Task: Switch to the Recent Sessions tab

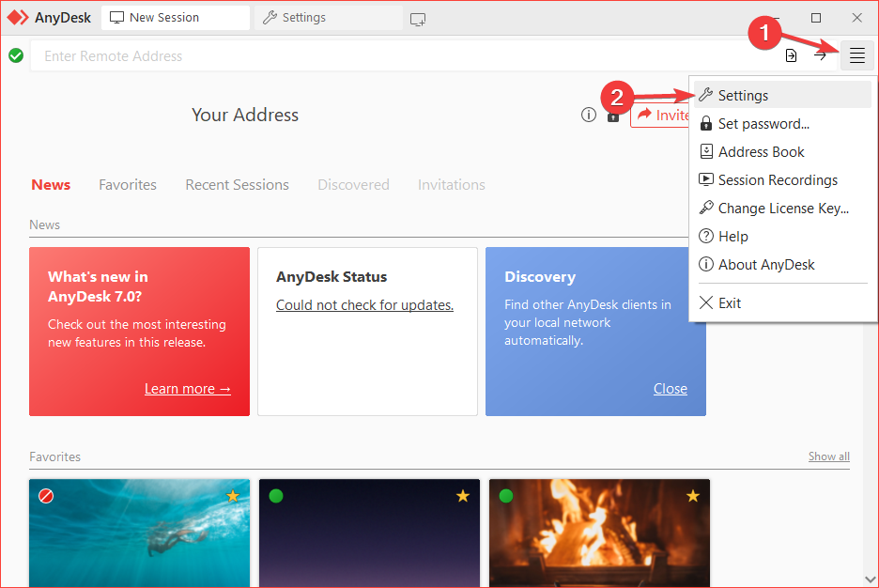Action: (237, 185)
